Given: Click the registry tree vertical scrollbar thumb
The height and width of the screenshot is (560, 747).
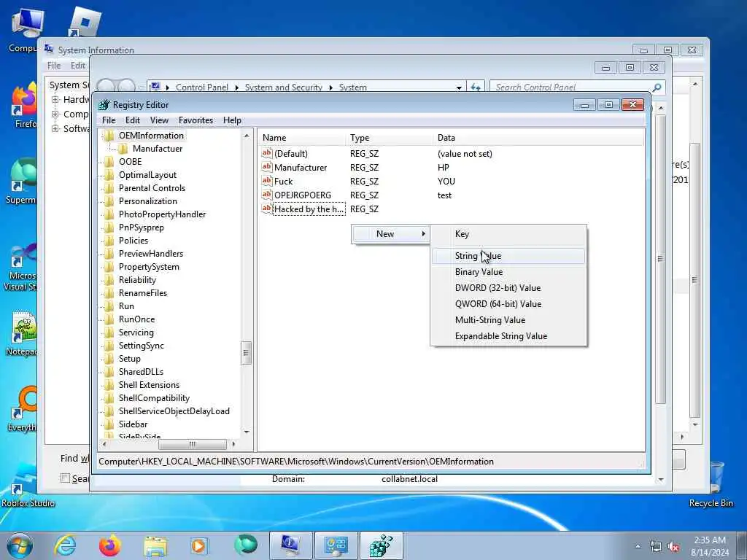Looking at the screenshot, I should [246, 353].
